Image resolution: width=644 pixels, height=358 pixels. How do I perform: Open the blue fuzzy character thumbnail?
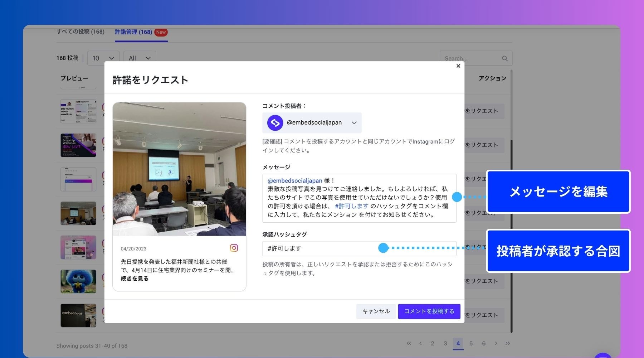click(x=78, y=281)
